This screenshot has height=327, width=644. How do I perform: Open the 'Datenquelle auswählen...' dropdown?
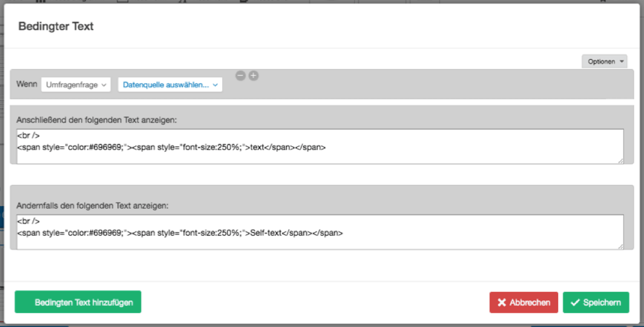pyautogui.click(x=170, y=85)
